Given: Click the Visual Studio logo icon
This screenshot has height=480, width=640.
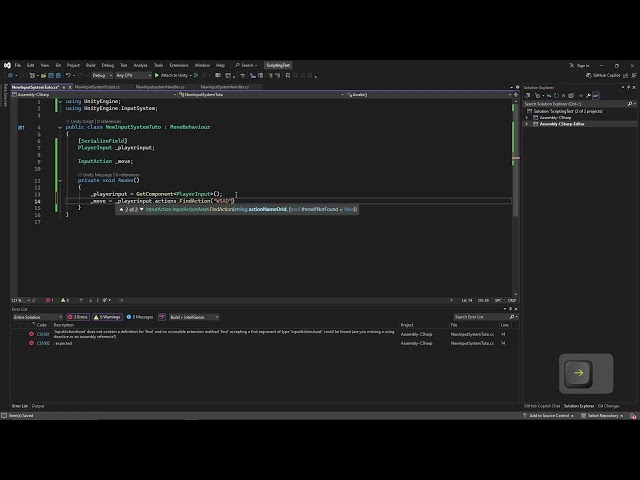Looking at the screenshot, I should (7, 65).
